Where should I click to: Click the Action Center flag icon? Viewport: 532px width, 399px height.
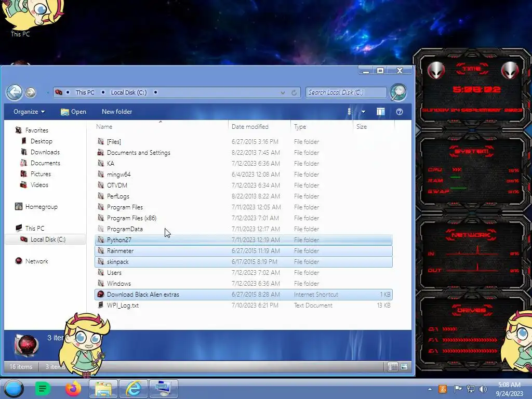(457, 389)
